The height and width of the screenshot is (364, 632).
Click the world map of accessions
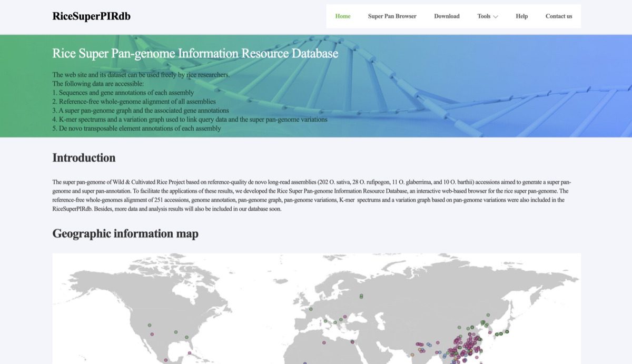317,309
